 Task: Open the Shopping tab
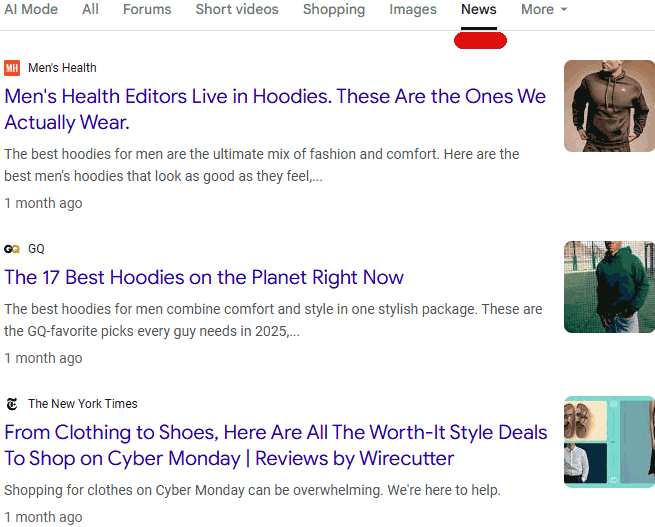334,10
